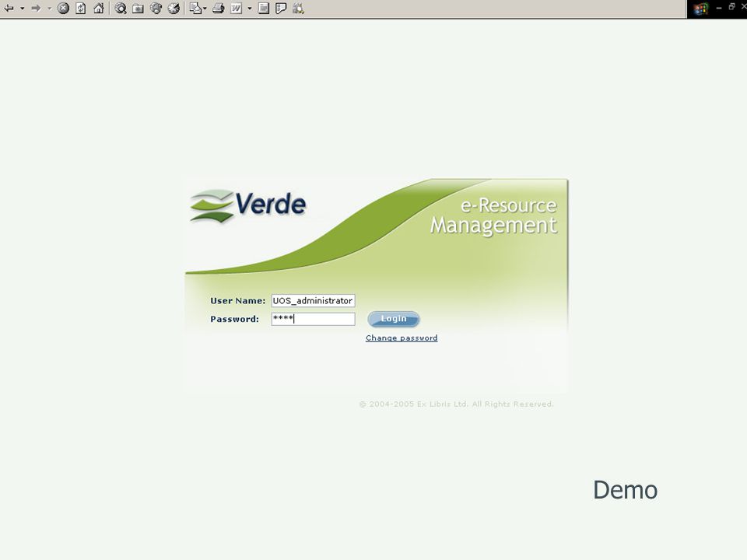Minimize the browser window
The width and height of the screenshot is (747, 560).
click(719, 7)
